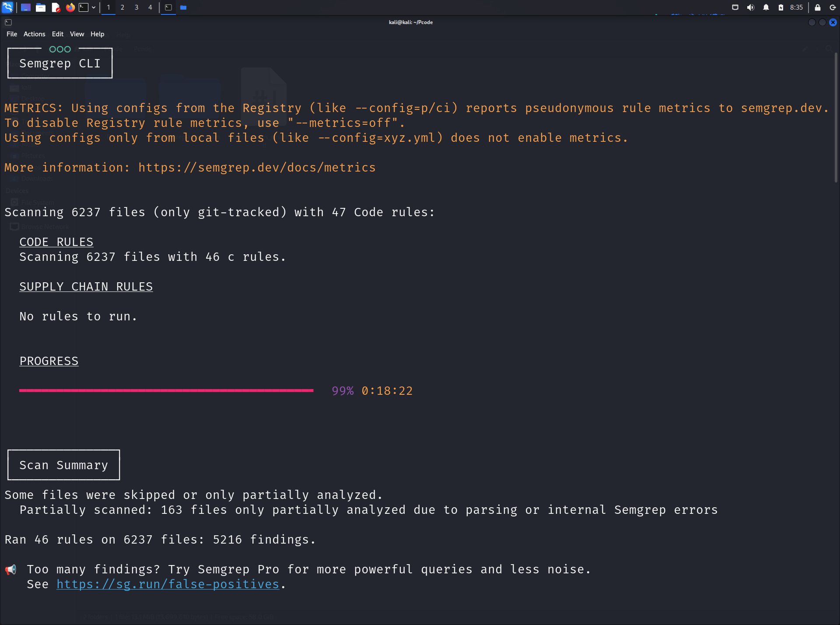Image resolution: width=840 pixels, height=625 pixels.
Task: Switch to workspace 1
Action: pos(108,7)
